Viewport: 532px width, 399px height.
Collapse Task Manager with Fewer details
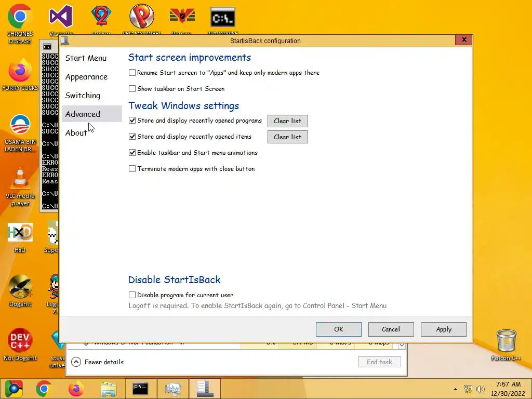pyautogui.click(x=98, y=362)
